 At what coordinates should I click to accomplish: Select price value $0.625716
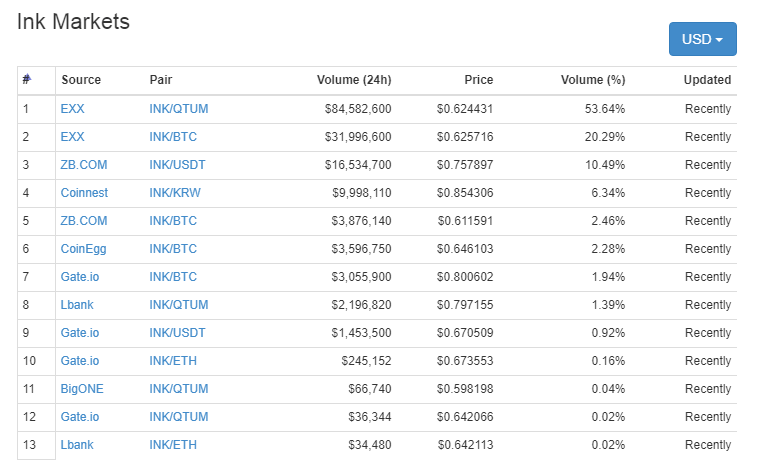(x=465, y=137)
